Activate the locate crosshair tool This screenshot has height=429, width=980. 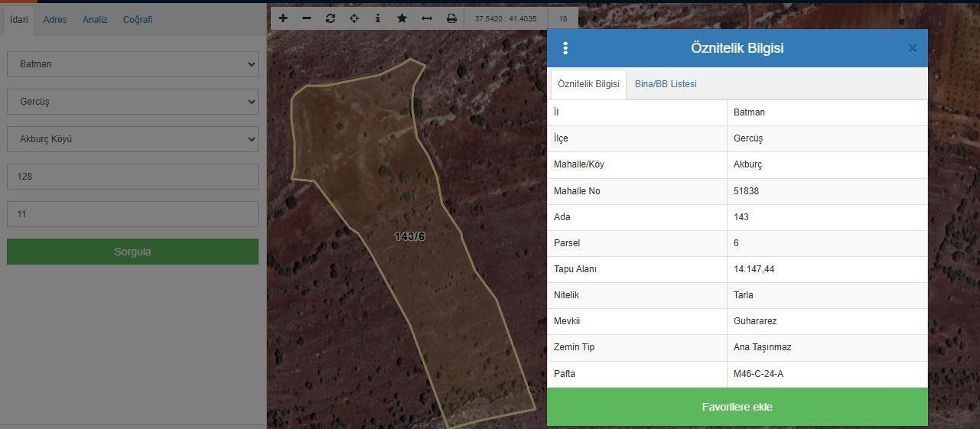click(354, 18)
